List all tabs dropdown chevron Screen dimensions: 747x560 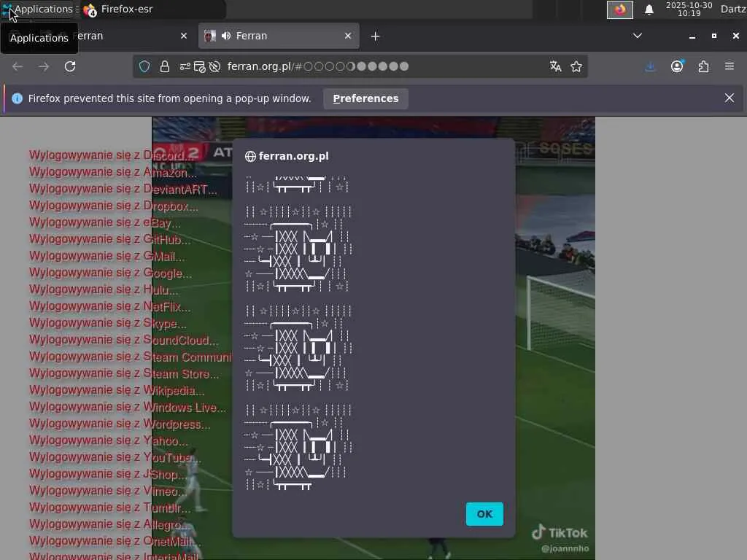[638, 36]
